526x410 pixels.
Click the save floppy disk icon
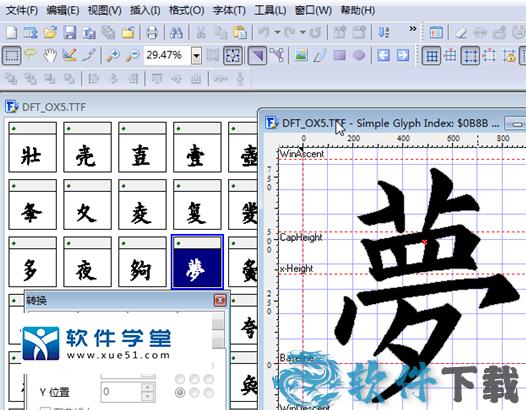point(70,33)
